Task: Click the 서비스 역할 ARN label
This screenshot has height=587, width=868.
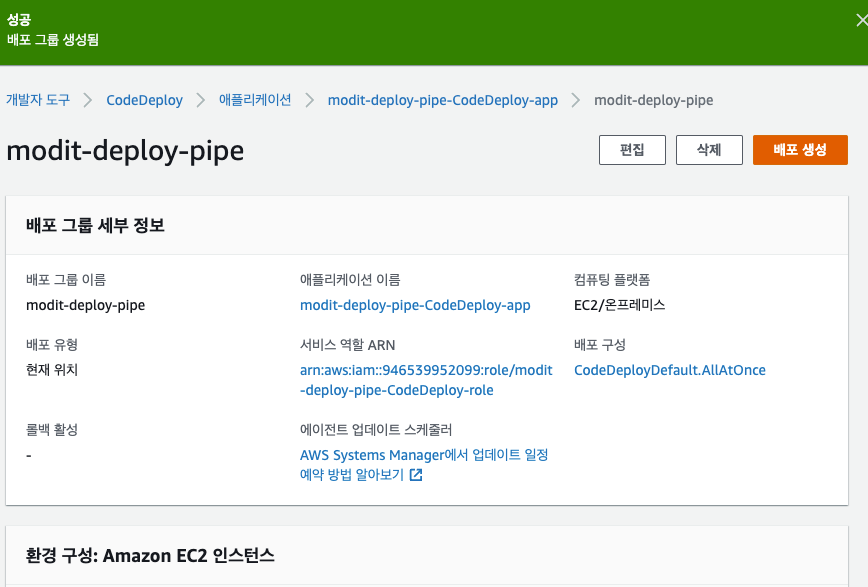Action: point(348,345)
